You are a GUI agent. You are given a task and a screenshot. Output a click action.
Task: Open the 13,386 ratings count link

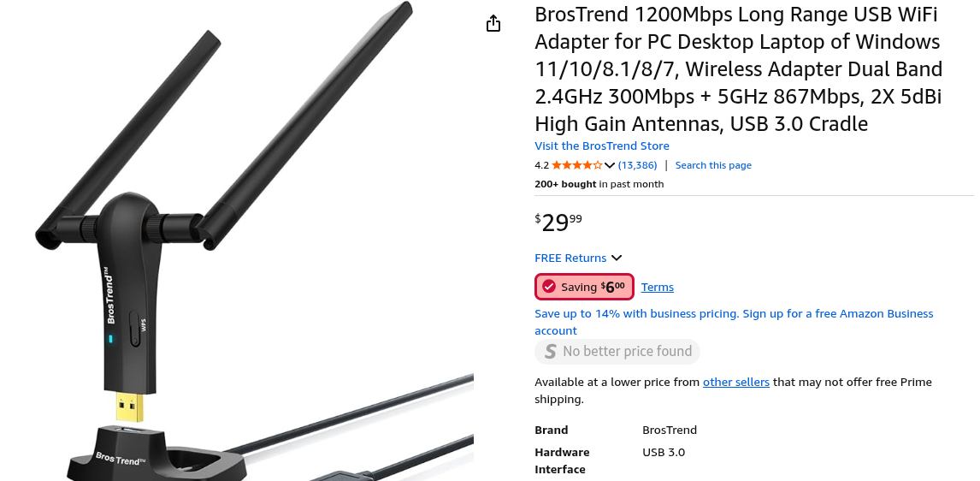[x=637, y=165]
